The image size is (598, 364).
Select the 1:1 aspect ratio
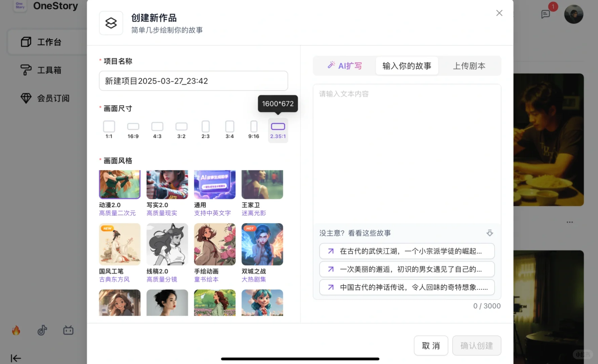(109, 129)
